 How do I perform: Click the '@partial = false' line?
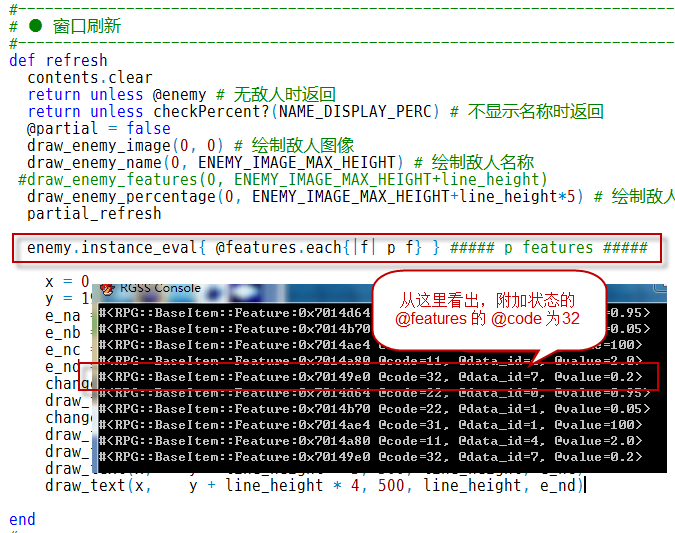pyautogui.click(x=99, y=128)
